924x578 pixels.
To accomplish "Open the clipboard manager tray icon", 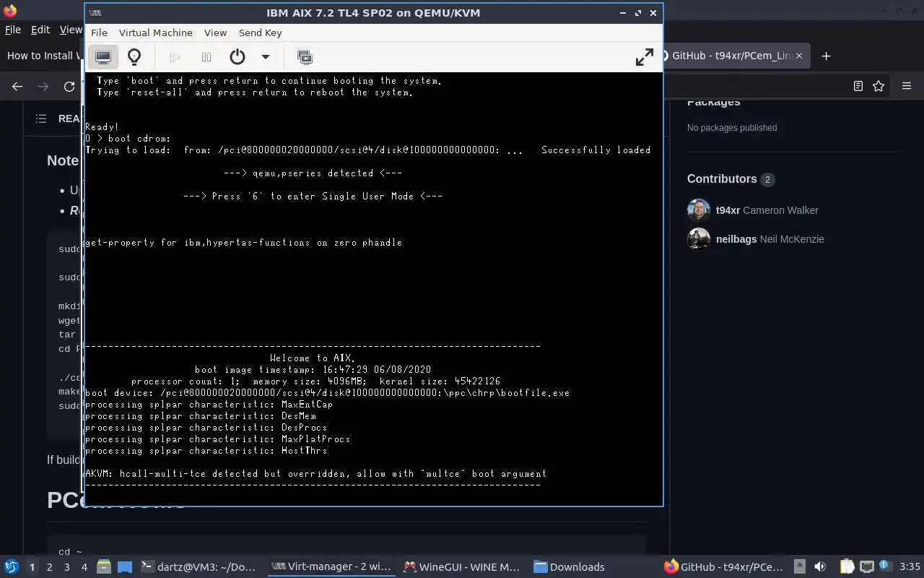I will (846, 567).
